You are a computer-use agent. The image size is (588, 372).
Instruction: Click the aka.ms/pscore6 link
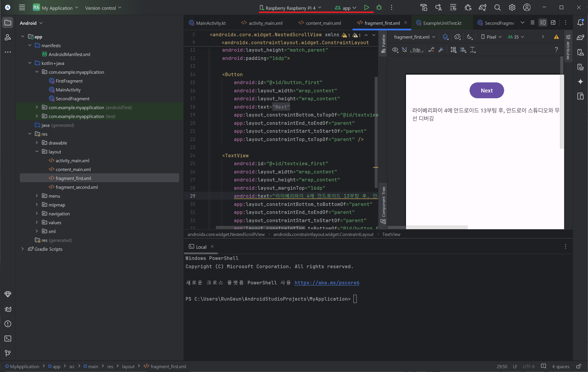[327, 283]
